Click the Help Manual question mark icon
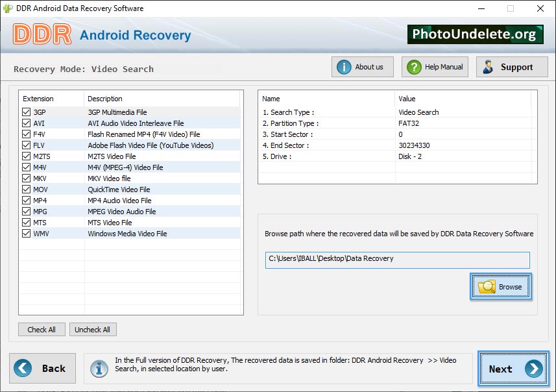Image resolution: width=556 pixels, height=392 pixels. [x=414, y=67]
